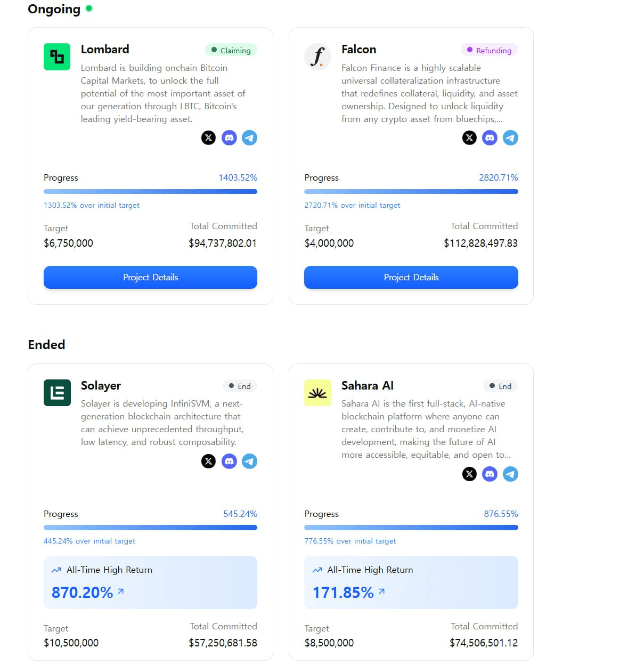
Task: Click the Lombard Project Details button
Action: click(x=150, y=277)
